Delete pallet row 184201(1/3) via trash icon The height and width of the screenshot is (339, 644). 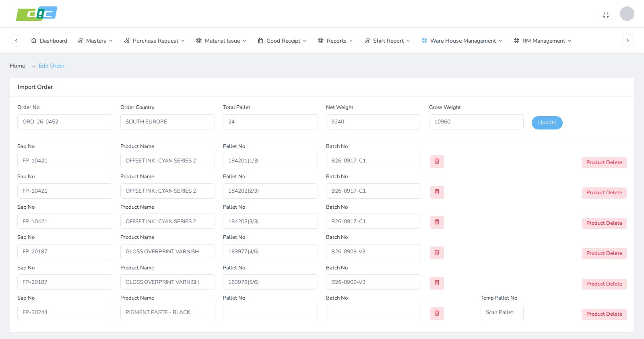437,161
